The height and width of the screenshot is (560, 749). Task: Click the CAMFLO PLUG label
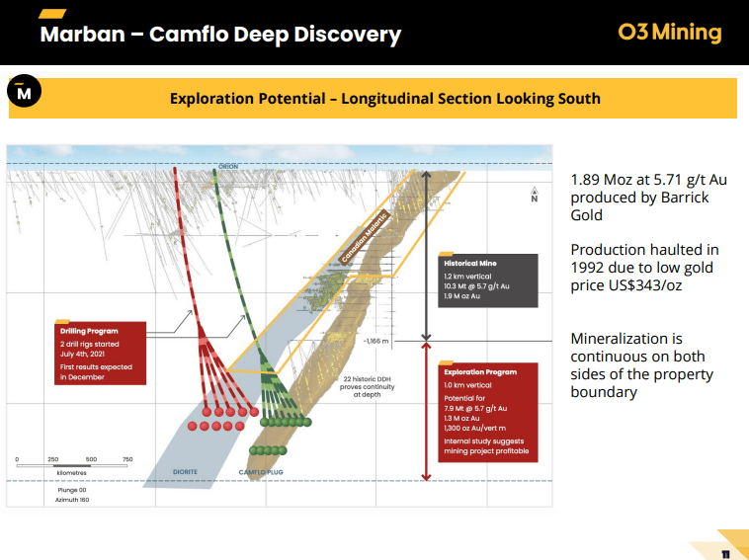point(261,472)
